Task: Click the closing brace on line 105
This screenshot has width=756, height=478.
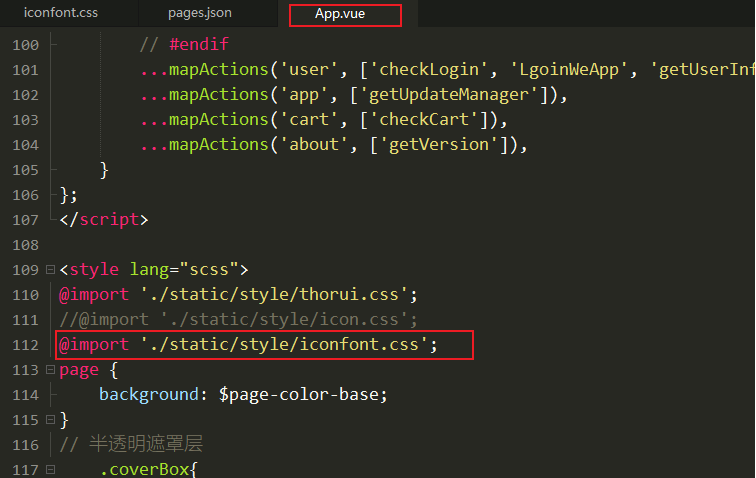Action: coord(104,170)
